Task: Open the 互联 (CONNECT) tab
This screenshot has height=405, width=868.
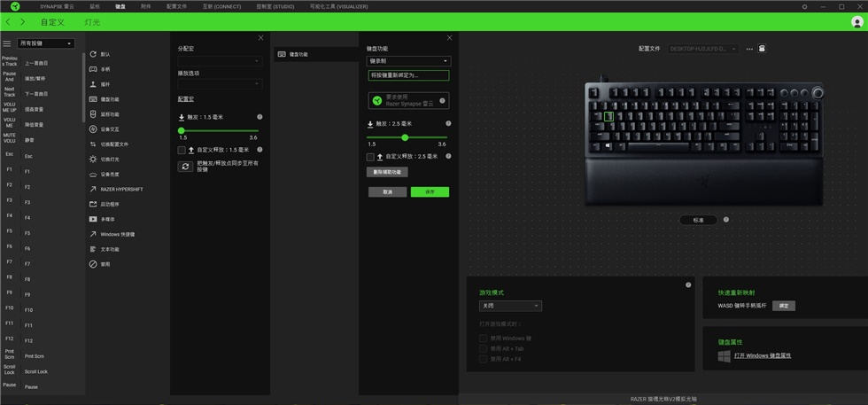Action: [x=221, y=7]
